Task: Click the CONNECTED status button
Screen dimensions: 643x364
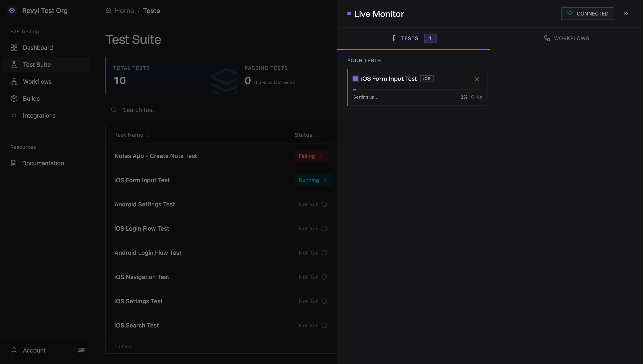Action: 587,14
